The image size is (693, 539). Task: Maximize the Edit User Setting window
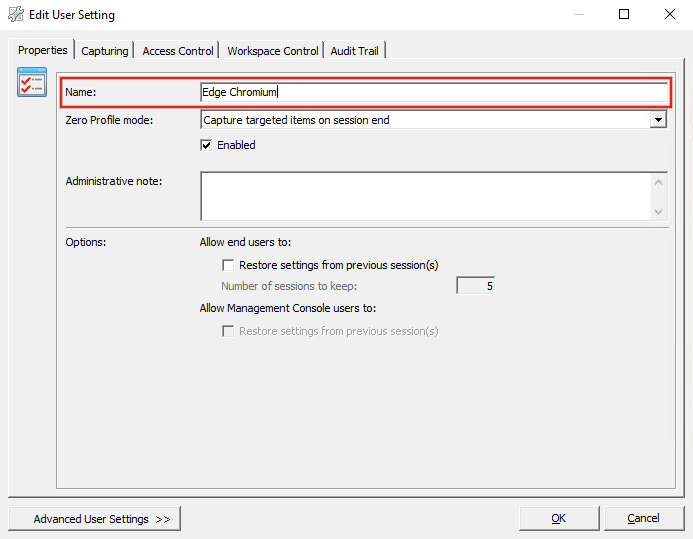(x=624, y=15)
